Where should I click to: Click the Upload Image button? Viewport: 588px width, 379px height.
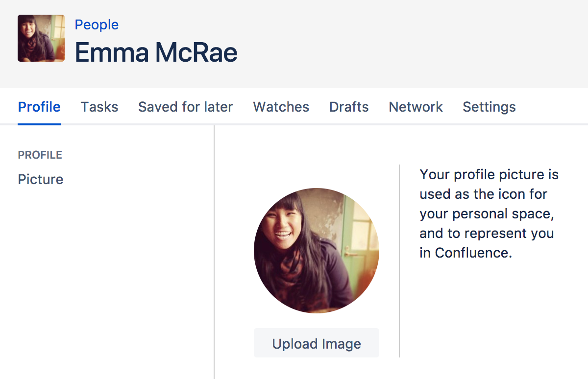click(x=317, y=343)
